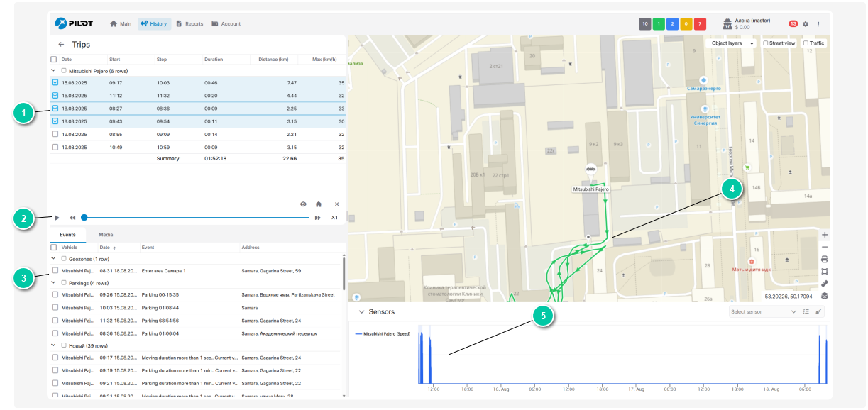Click the trip playback slider handle
The height and width of the screenshot is (410, 868).
84,218
